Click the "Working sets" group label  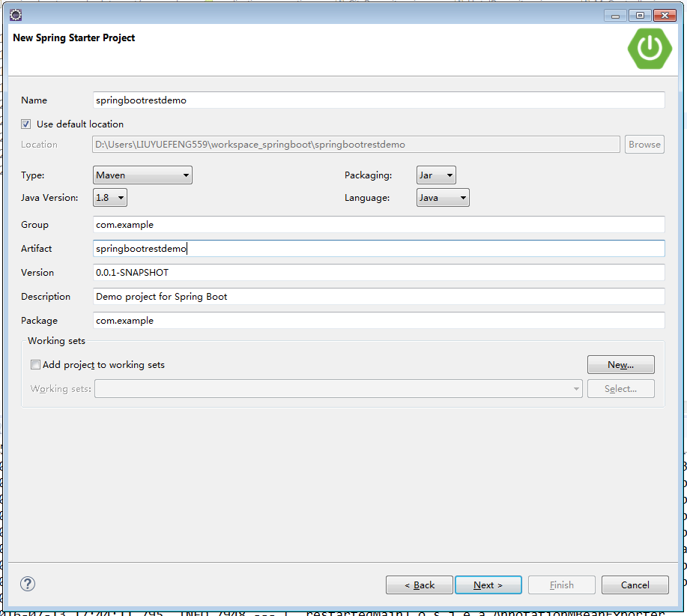(56, 341)
